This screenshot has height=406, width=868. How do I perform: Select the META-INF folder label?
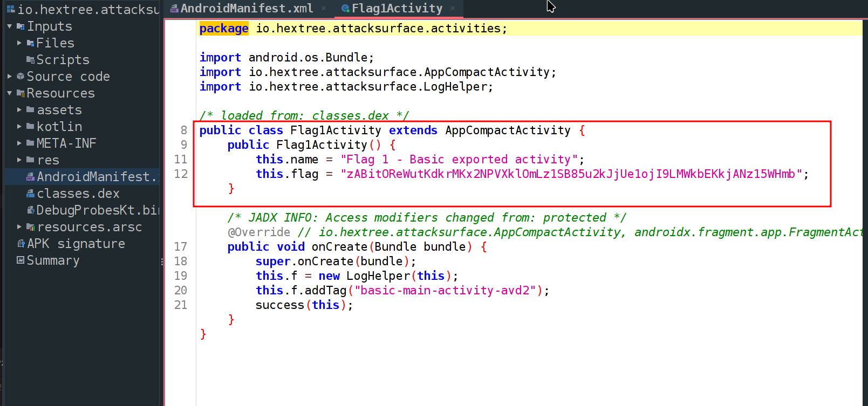[x=66, y=143]
